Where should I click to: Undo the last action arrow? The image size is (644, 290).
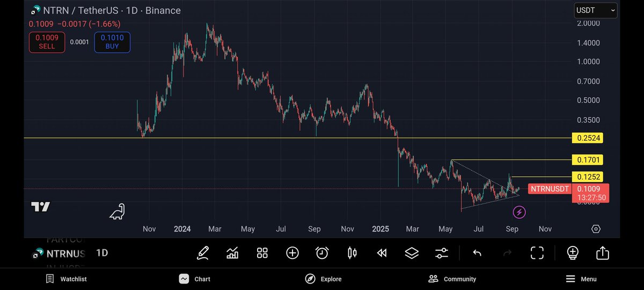click(477, 252)
